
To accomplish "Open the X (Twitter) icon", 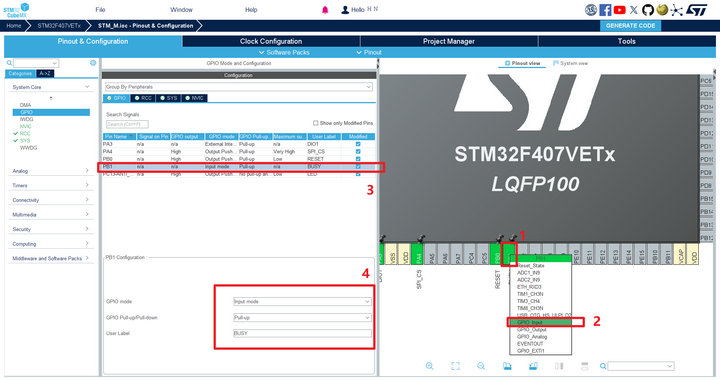I will pos(634,10).
